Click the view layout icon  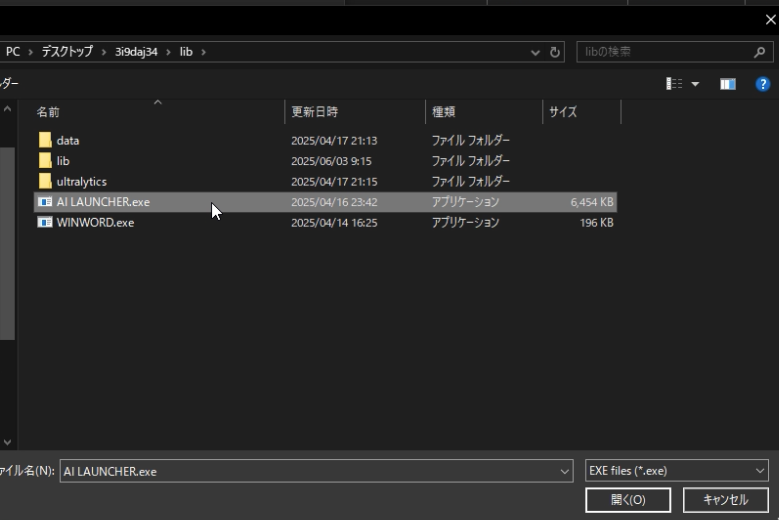click(x=676, y=85)
